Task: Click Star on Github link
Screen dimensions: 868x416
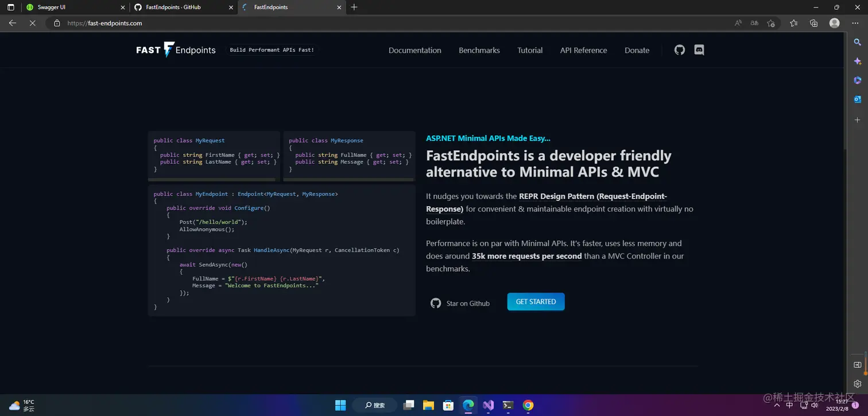Action: (x=460, y=303)
